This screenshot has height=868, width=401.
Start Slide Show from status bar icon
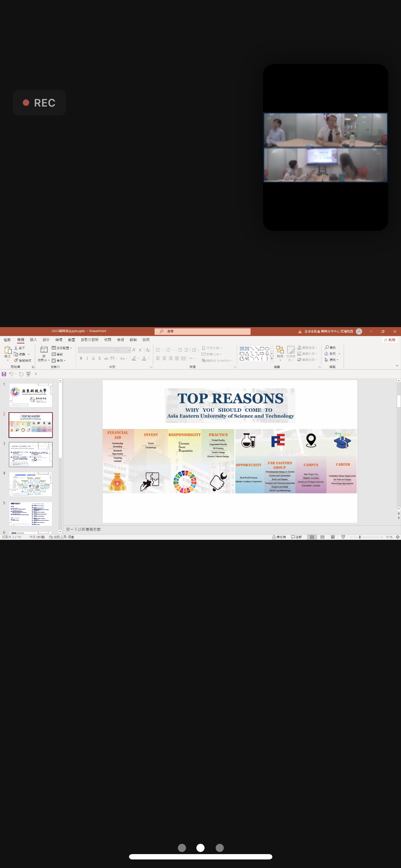[x=343, y=537]
